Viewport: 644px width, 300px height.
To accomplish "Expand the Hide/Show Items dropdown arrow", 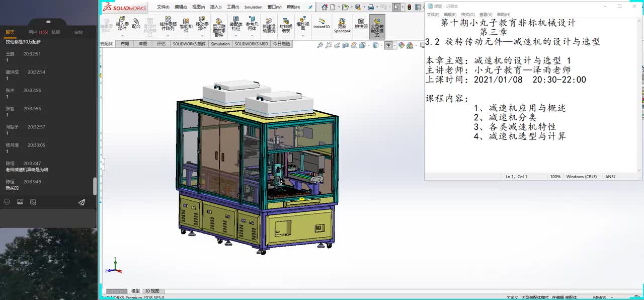I will (394, 45).
